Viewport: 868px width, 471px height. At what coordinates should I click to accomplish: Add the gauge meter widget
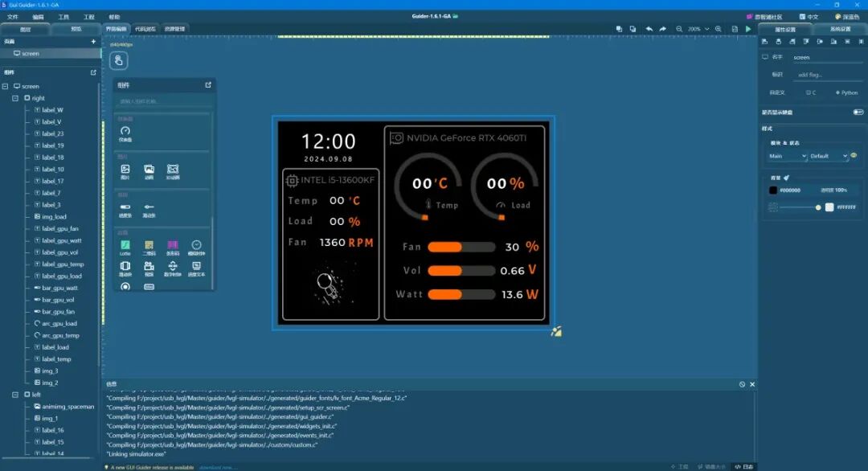[x=125, y=133]
